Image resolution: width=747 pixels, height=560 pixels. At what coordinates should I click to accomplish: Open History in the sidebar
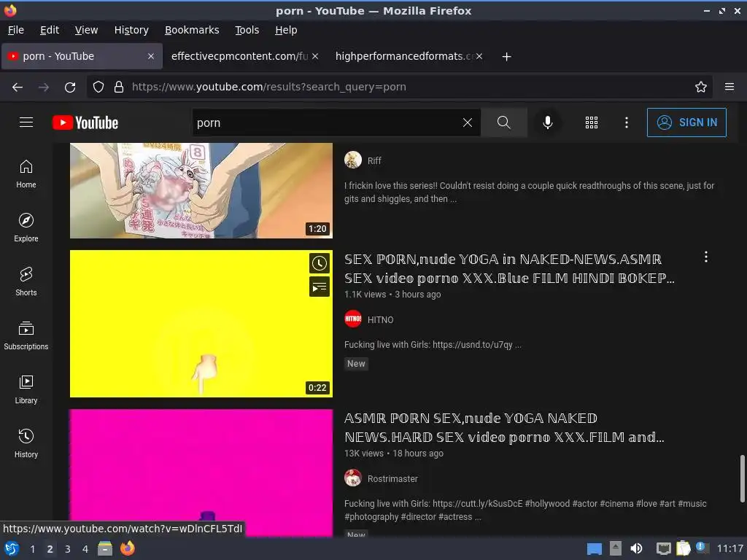(x=26, y=444)
